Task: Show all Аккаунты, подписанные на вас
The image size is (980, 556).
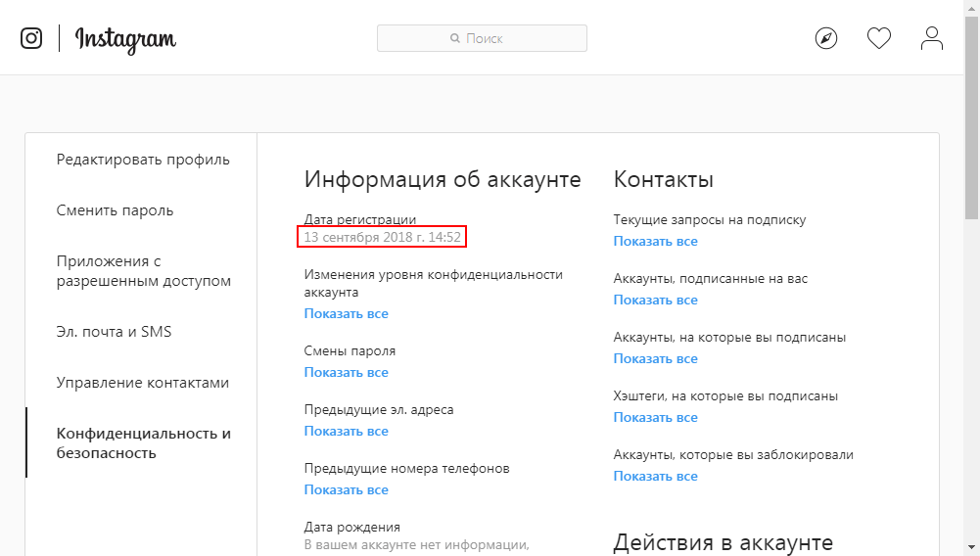Action: pos(656,300)
